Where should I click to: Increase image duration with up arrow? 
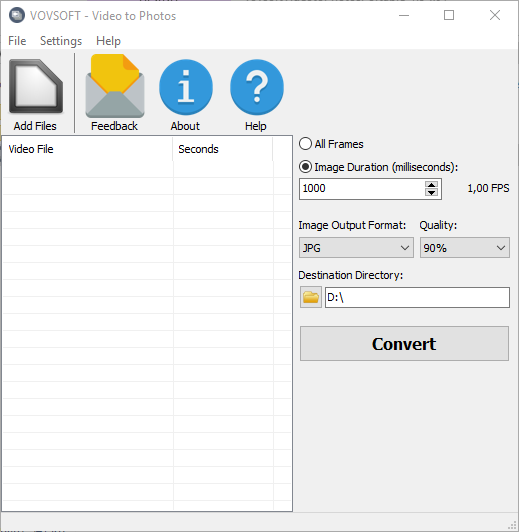coord(431,185)
